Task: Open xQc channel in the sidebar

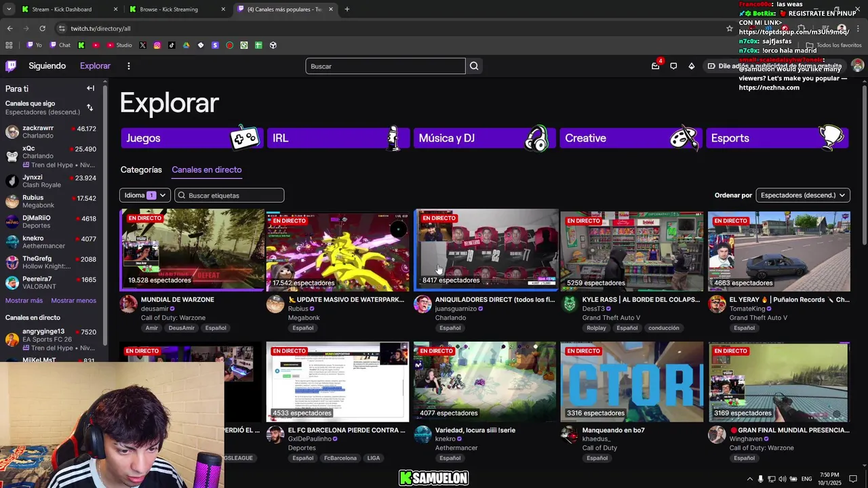Action: [x=51, y=156]
